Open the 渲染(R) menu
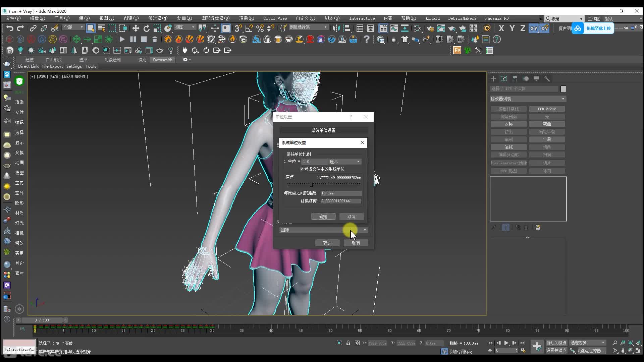 click(x=247, y=18)
